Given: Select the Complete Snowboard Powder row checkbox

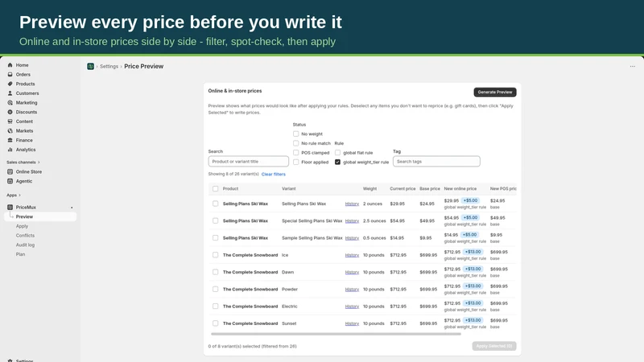Looking at the screenshot, I should click(215, 290).
